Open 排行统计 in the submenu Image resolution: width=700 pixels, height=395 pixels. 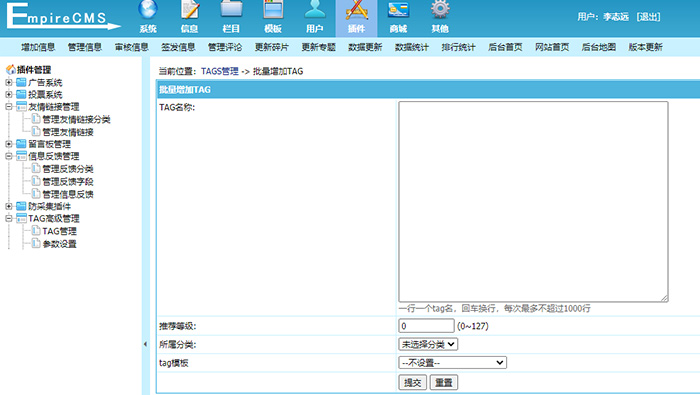pos(458,47)
